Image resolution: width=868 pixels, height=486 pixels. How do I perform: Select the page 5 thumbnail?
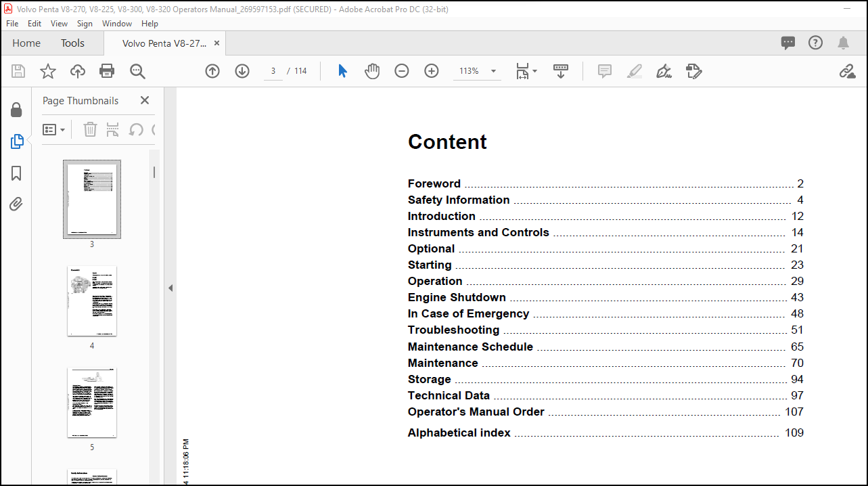pos(92,403)
